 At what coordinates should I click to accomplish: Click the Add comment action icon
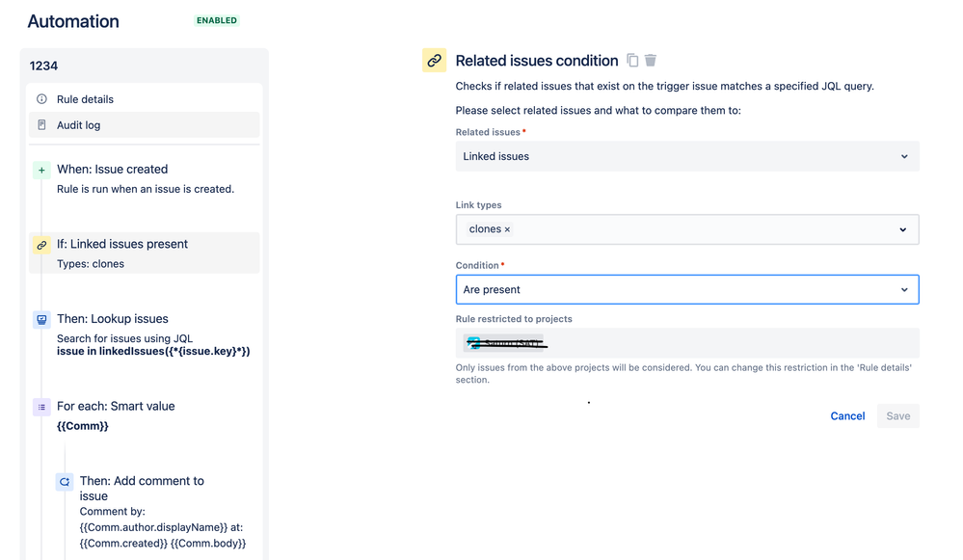(65, 482)
